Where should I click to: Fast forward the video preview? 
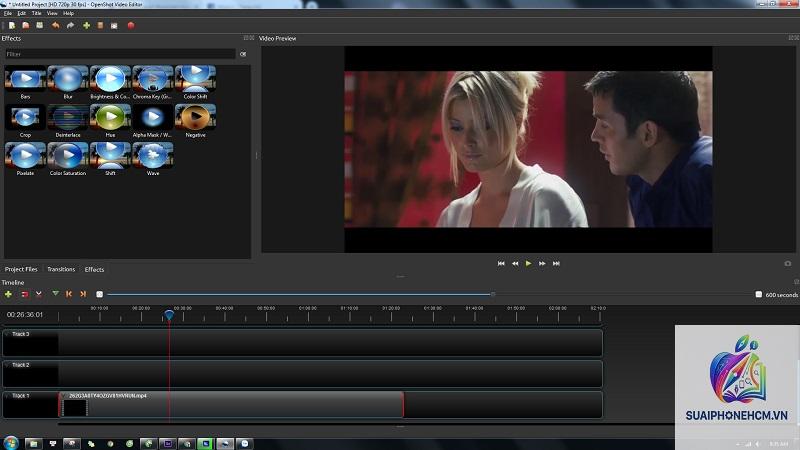pyautogui.click(x=542, y=264)
